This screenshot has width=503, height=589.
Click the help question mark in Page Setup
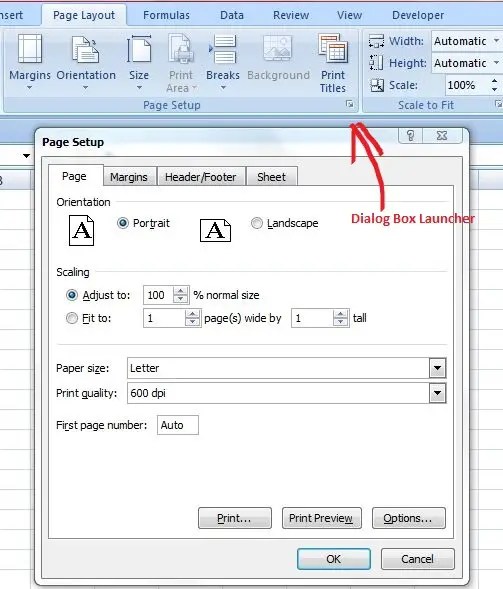point(410,135)
